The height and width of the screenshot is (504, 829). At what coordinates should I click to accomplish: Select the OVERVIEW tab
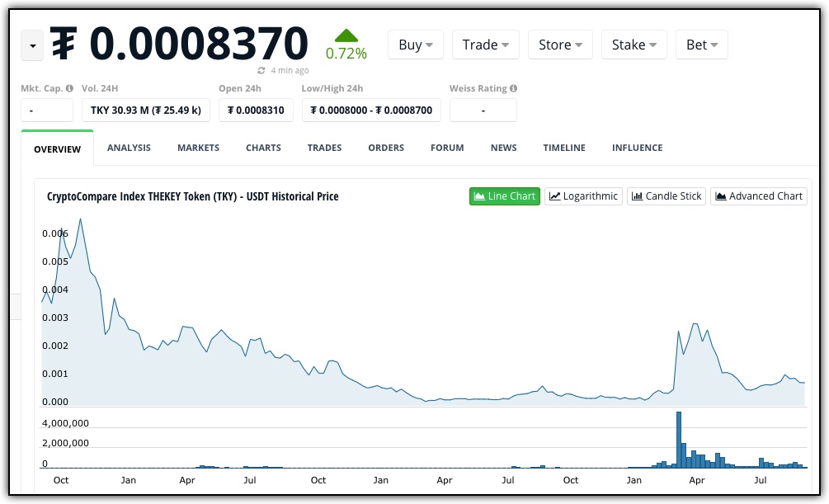pyautogui.click(x=58, y=149)
